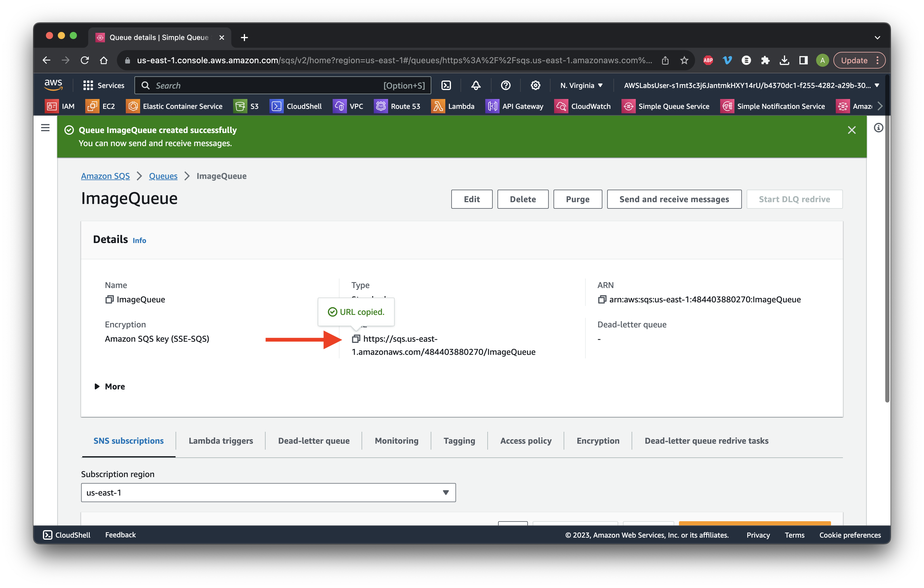Open Elastic Container Service shortcut
The width and height of the screenshot is (924, 588).
[175, 106]
